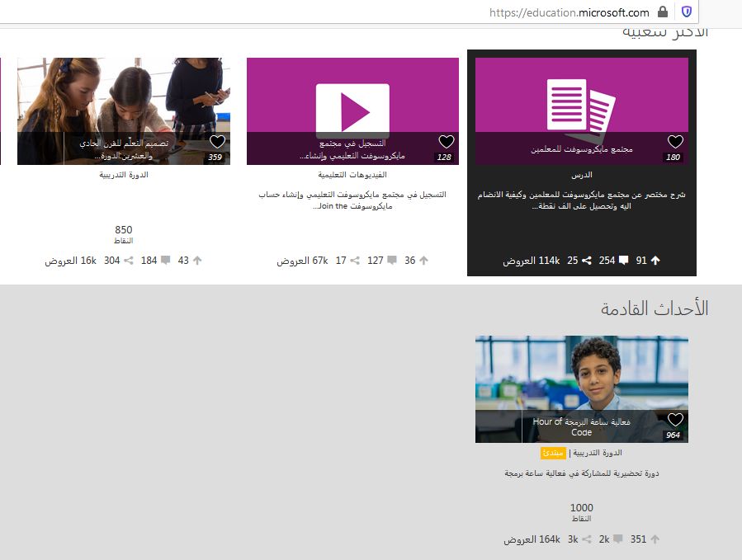The image size is (742, 560).
Task: Toggle heart on the purple video card
Action: 446,142
